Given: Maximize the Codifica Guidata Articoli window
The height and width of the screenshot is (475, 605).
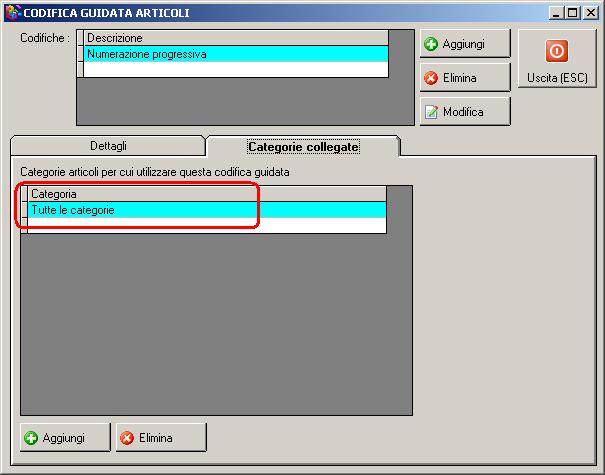Looking at the screenshot, I should click(x=573, y=13).
